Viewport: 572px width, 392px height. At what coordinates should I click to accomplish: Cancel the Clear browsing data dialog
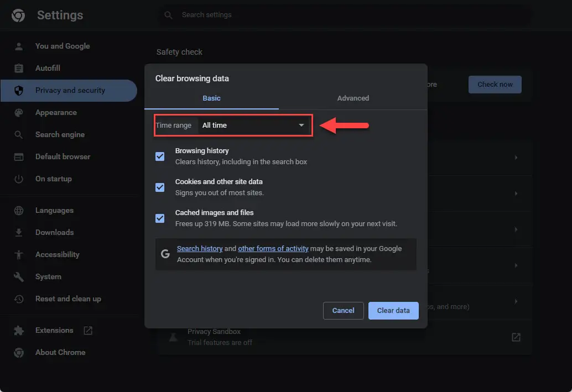[x=344, y=311]
